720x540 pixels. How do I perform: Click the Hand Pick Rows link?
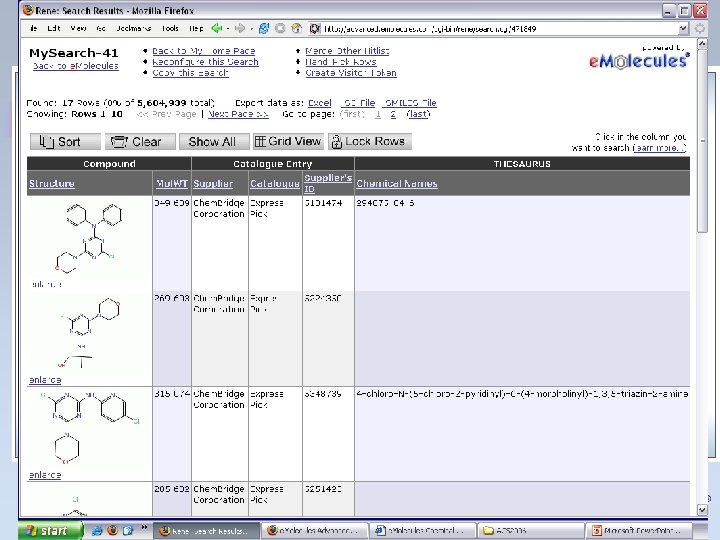tap(341, 62)
